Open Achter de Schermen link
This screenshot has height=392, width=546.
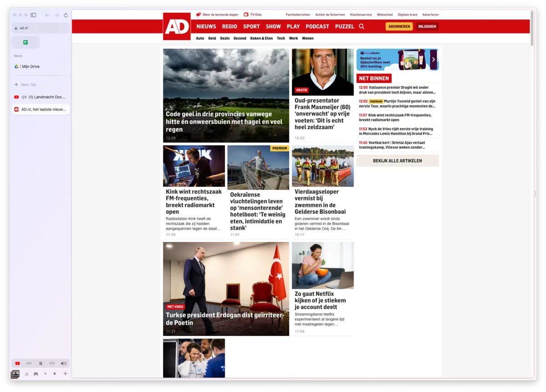330,15
